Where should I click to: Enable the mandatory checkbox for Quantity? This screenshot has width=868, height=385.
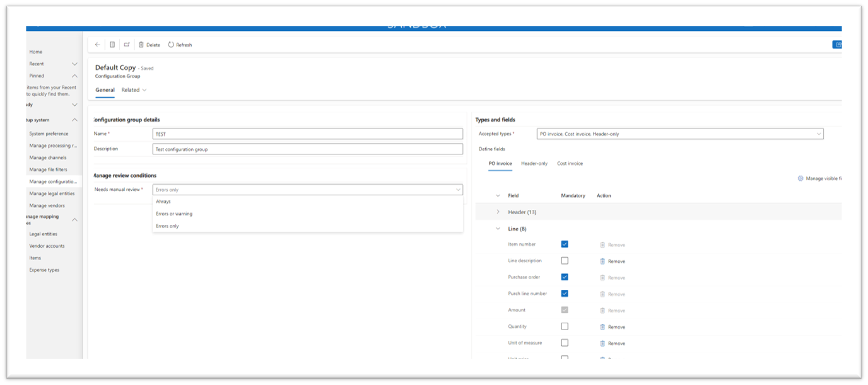coord(565,326)
